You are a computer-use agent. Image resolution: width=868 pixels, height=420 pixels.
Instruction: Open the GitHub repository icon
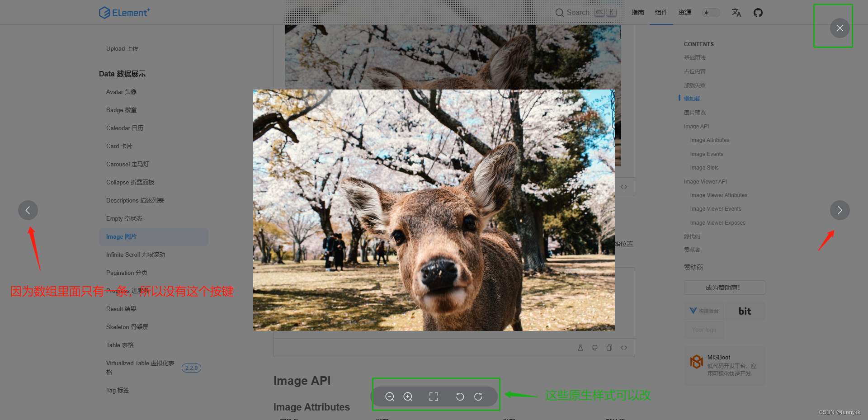click(x=758, y=13)
